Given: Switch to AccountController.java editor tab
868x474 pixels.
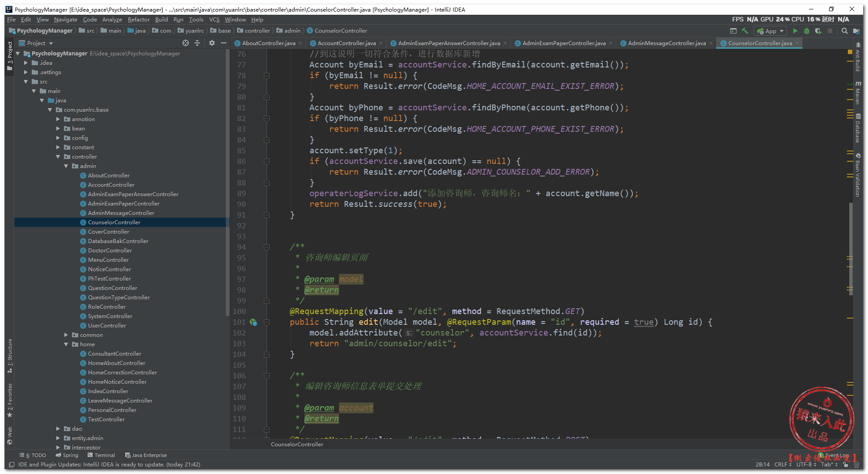Looking at the screenshot, I should coord(346,43).
